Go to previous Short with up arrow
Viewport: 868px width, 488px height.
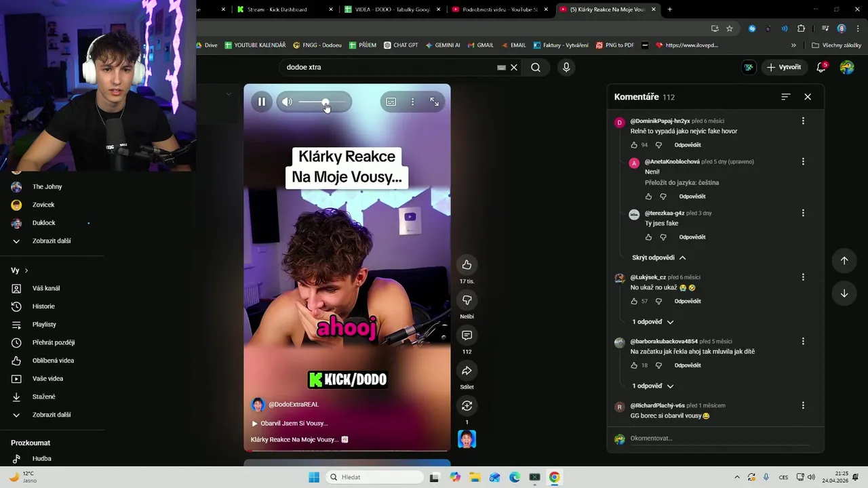[844, 260]
